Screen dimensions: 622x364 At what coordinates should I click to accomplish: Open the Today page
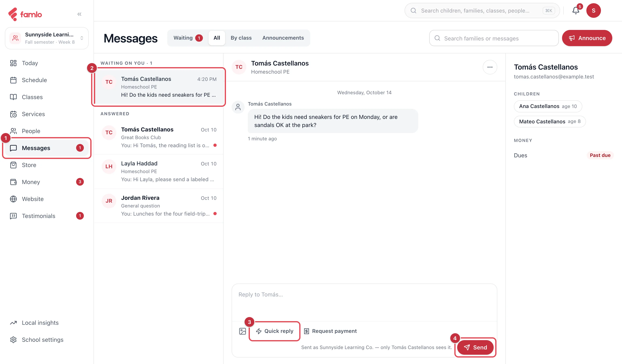(x=47, y=63)
